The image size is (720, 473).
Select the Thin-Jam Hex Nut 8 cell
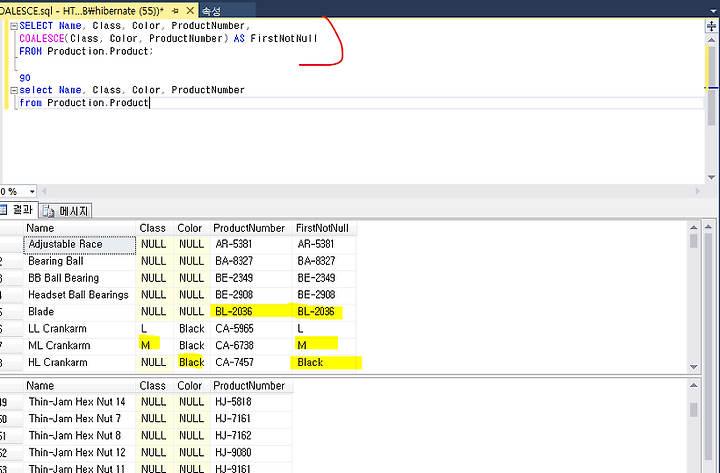coord(79,436)
